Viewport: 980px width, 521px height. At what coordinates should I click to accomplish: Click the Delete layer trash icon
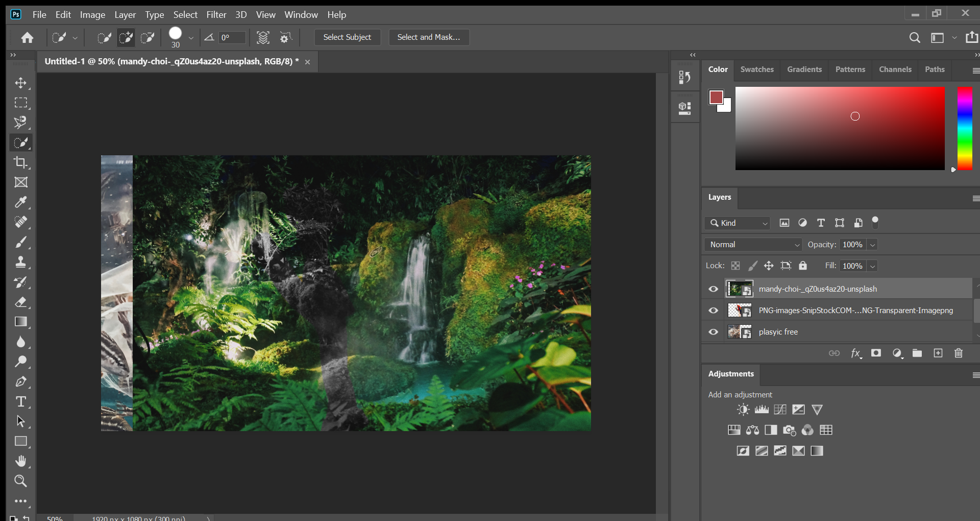pyautogui.click(x=958, y=353)
